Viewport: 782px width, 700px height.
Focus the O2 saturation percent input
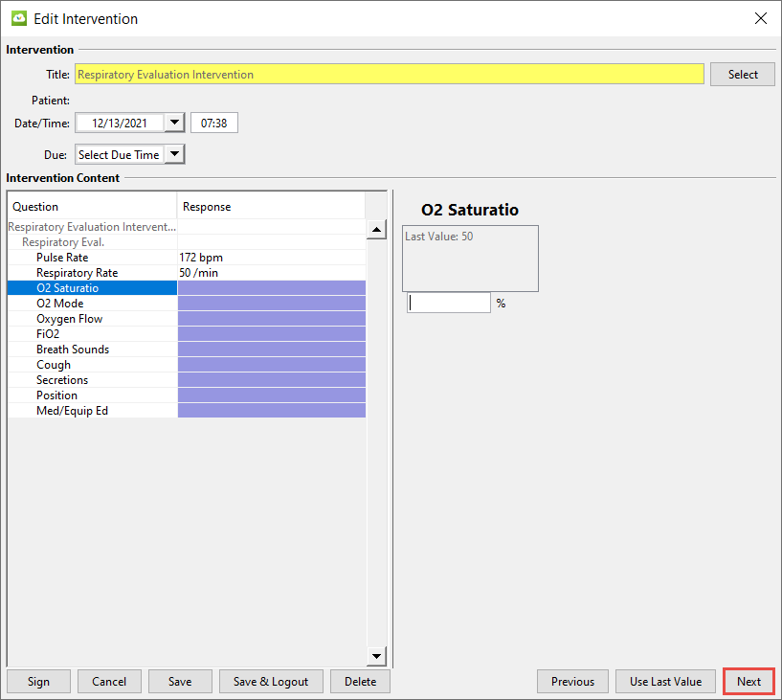pyautogui.click(x=448, y=303)
